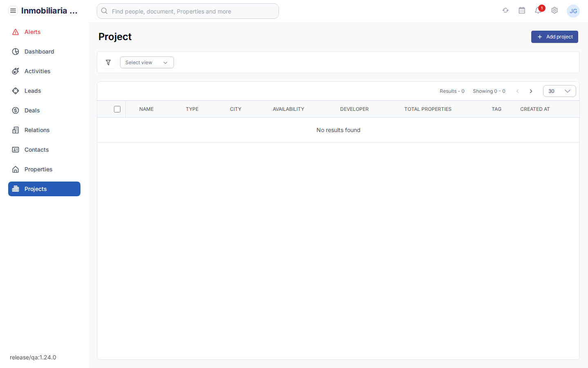Click inside the global search field
The width and height of the screenshot is (588, 368).
tap(188, 11)
